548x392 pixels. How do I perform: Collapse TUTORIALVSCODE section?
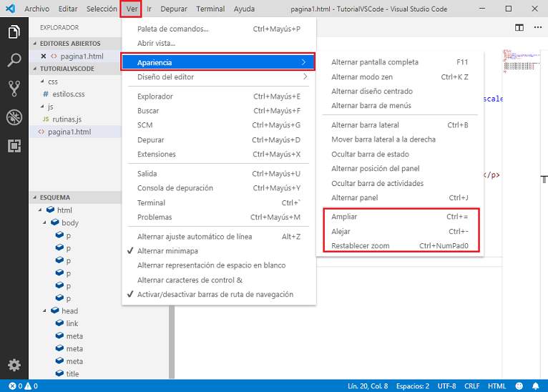point(34,69)
